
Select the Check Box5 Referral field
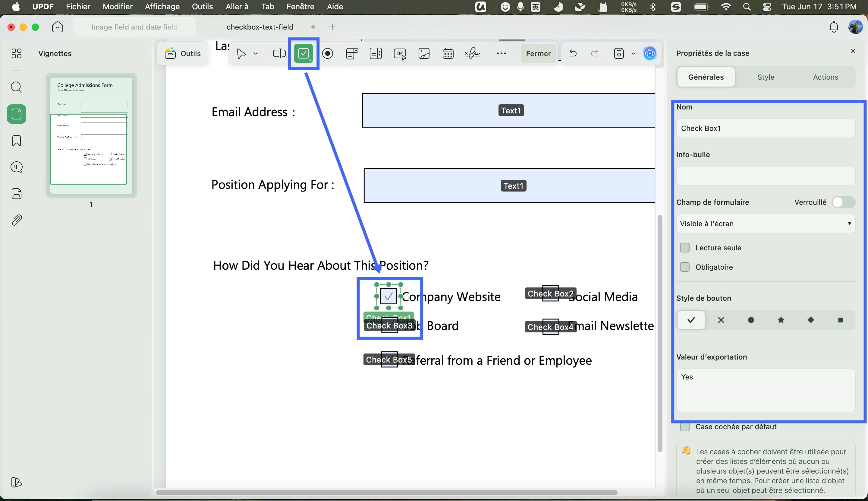click(x=389, y=360)
